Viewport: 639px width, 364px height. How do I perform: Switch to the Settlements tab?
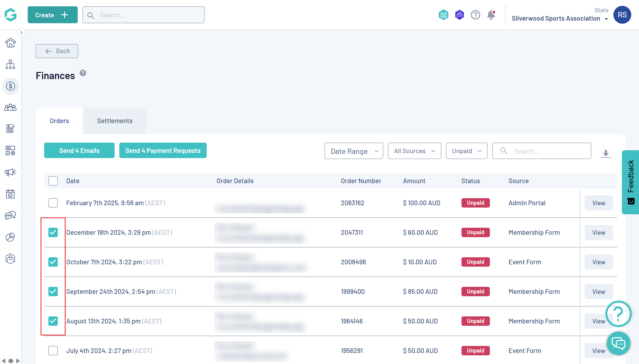(x=115, y=121)
